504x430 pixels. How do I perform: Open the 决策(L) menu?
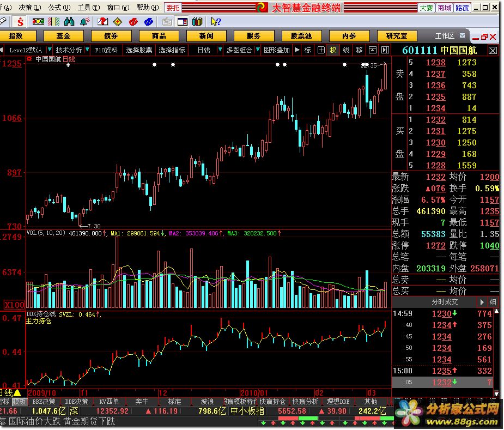[x=30, y=8]
